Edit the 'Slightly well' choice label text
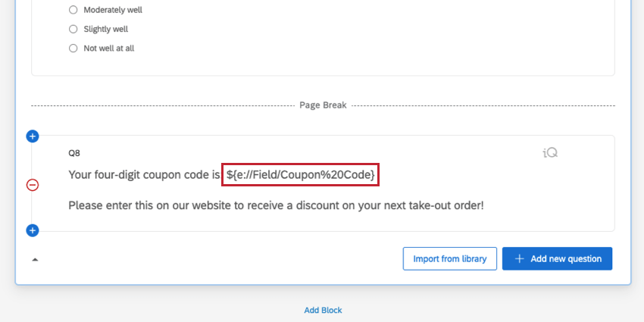The width and height of the screenshot is (644, 322). coord(106,29)
